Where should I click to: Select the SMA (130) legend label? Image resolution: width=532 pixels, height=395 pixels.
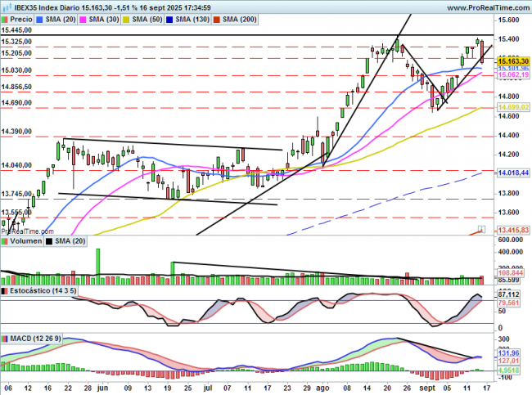(x=192, y=20)
